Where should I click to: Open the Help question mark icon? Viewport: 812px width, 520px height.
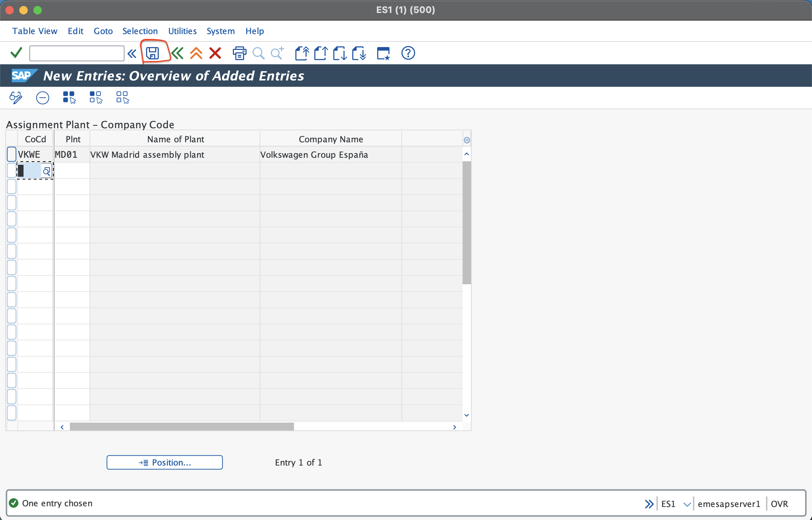pyautogui.click(x=408, y=53)
